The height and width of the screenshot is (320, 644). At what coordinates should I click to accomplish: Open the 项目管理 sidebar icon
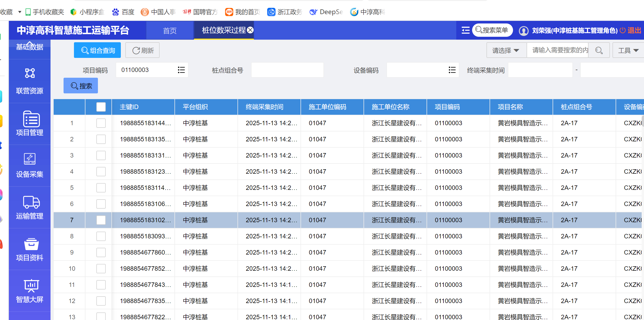[31, 119]
